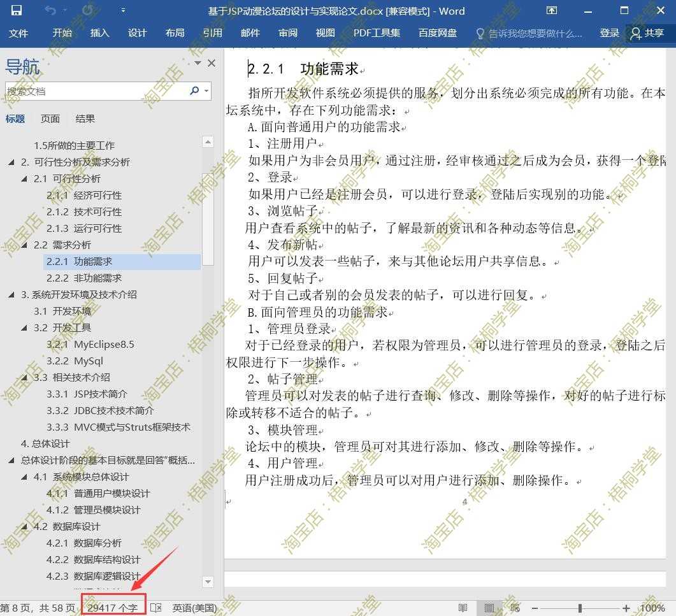Collapse the 3.2 开发工具 triangle
The width and height of the screenshot is (676, 616).
click(24, 328)
